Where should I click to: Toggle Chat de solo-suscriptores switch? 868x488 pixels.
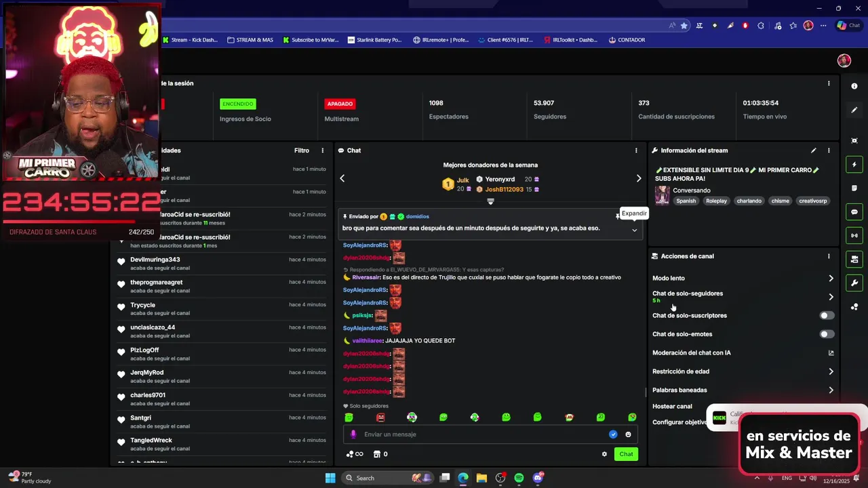pos(827,316)
